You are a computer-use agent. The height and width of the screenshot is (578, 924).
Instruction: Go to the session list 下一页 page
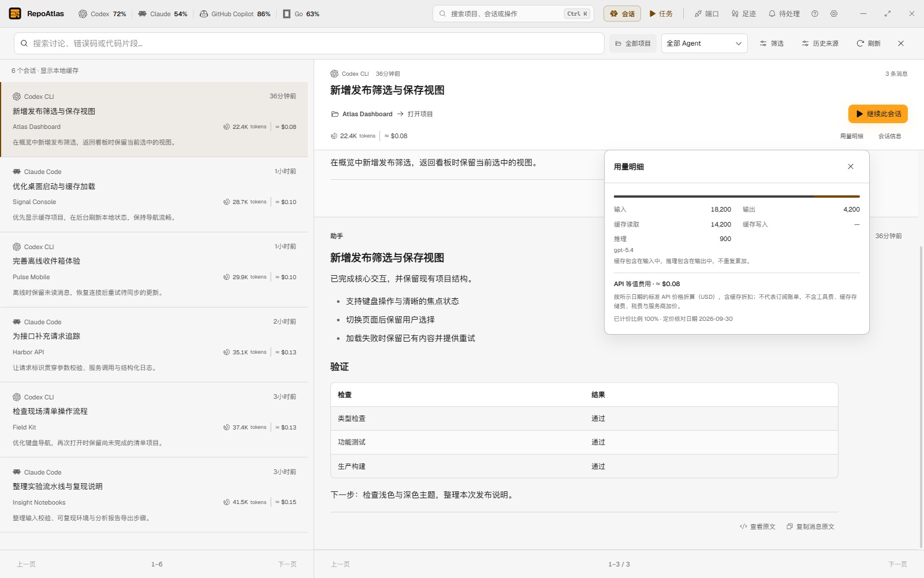(x=287, y=564)
